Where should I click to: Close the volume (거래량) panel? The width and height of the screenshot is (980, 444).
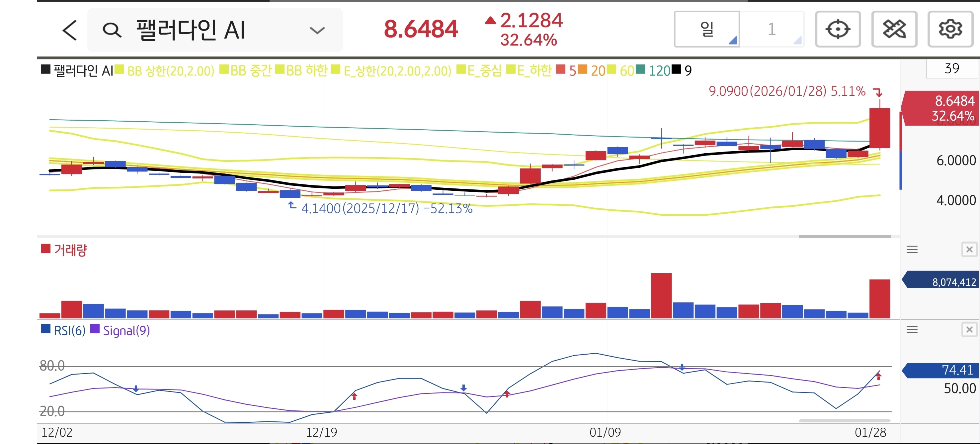click(969, 249)
